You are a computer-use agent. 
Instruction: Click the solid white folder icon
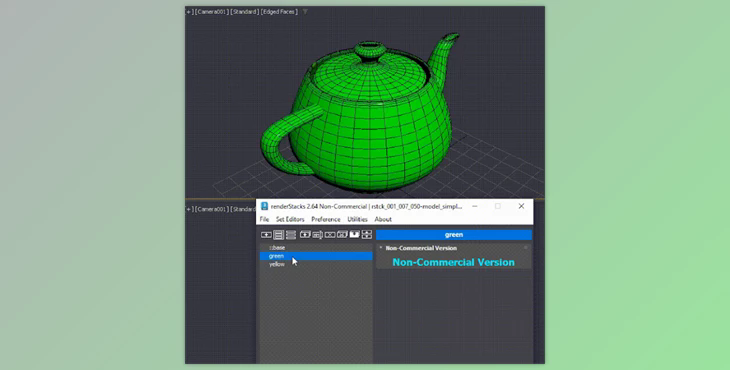[354, 234]
